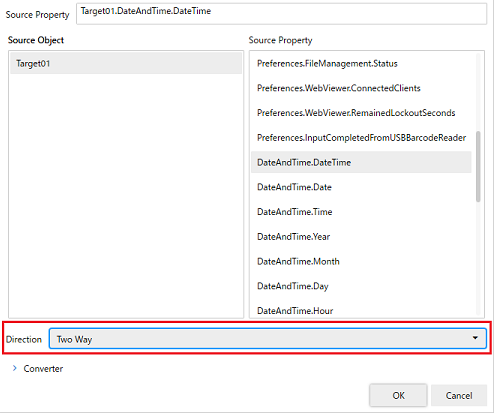
Task: Click the Converter label
Action: tap(43, 369)
